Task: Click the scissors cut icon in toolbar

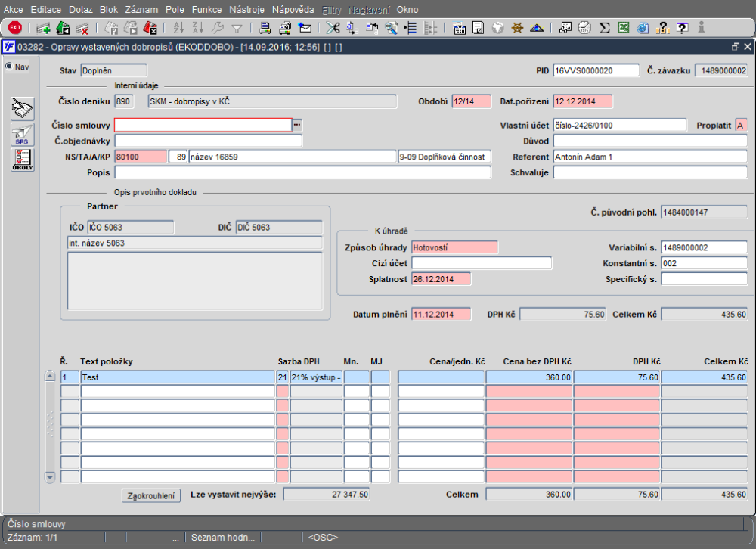Action: point(333,28)
